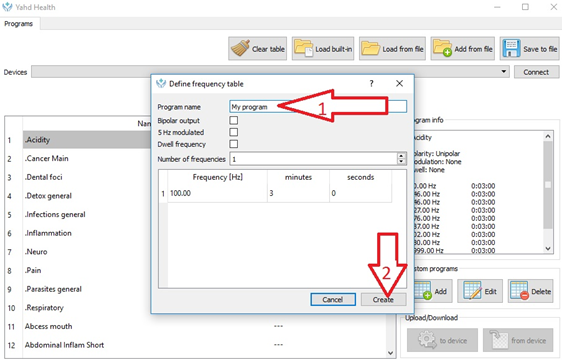Open the Devices dropdown arrow

tap(504, 71)
